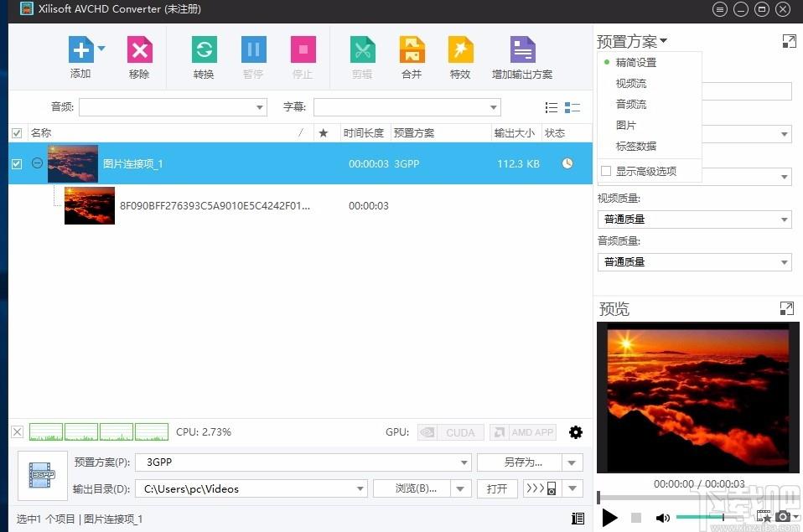Uncheck the 图片连接项_1 row checkbox
This screenshot has width=803, height=532.
[17, 164]
